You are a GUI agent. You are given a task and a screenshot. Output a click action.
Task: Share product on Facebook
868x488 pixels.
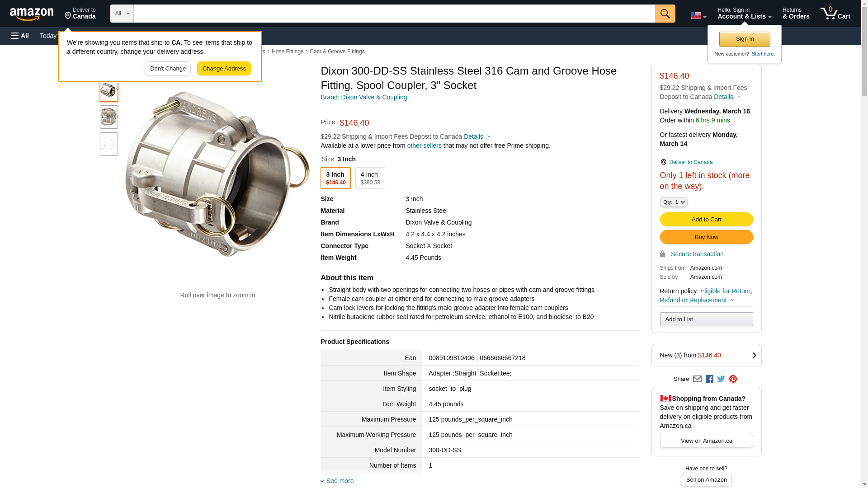tap(709, 379)
